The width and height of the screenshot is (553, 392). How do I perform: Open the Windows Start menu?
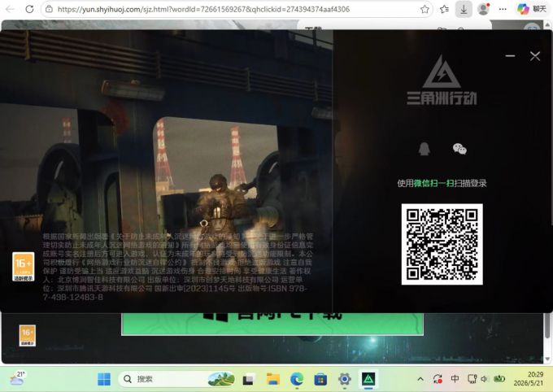(104, 379)
